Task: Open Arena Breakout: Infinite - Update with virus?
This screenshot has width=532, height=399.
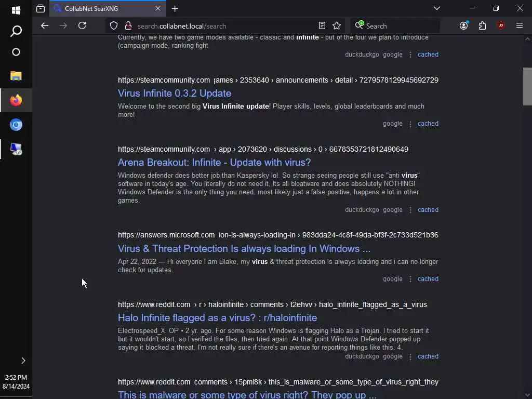Action: click(214, 163)
